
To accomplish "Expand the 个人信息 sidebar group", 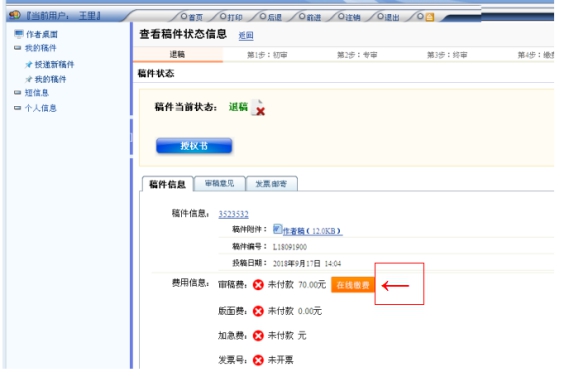I will (17, 108).
